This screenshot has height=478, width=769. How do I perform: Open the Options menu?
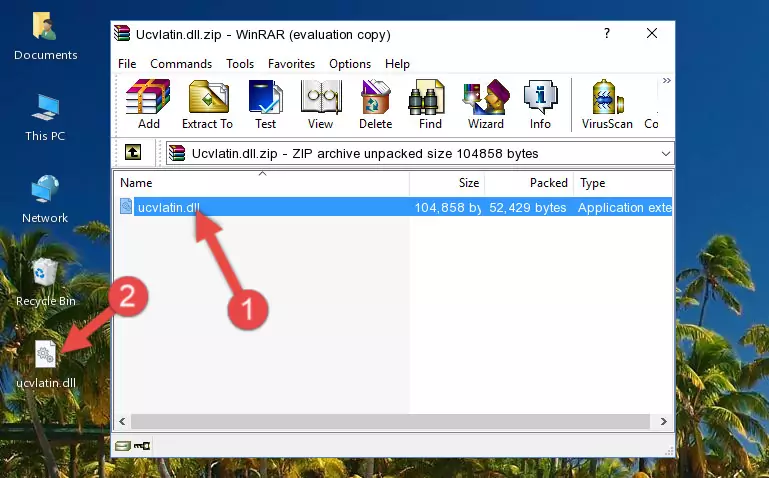(350, 64)
